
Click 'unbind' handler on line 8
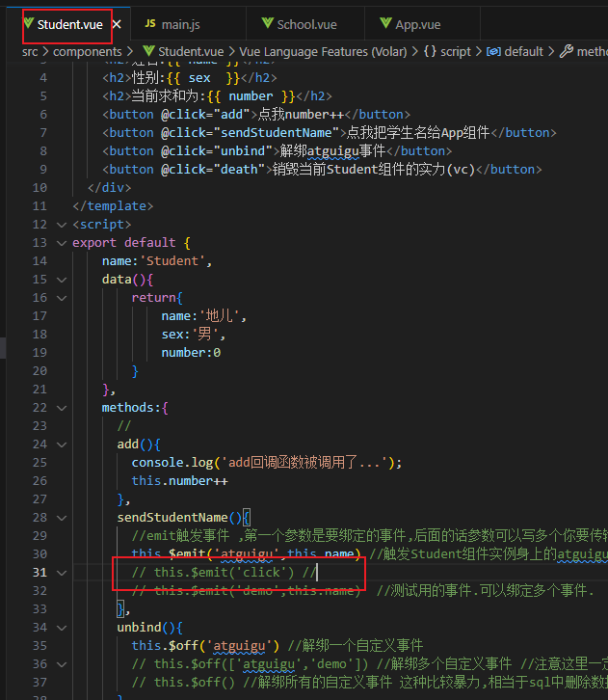[x=243, y=150]
